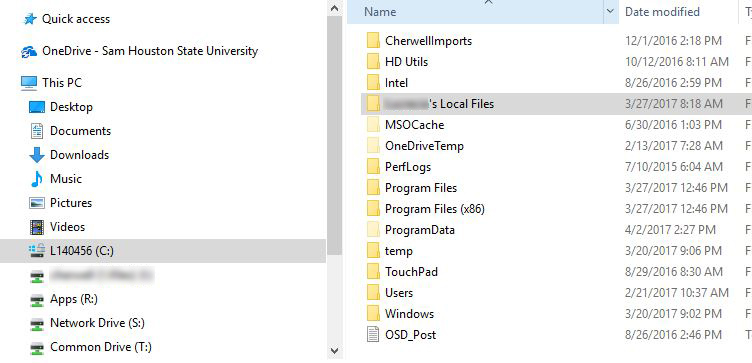This screenshot has height=363, width=752.
Task: Open Pictures in the navigation pane
Action: coord(70,203)
